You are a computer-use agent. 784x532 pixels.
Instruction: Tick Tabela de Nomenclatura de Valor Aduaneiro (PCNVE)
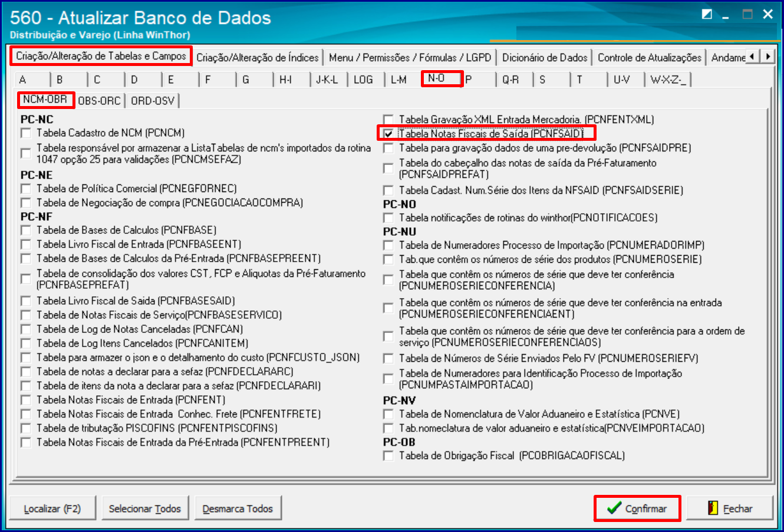point(388,414)
